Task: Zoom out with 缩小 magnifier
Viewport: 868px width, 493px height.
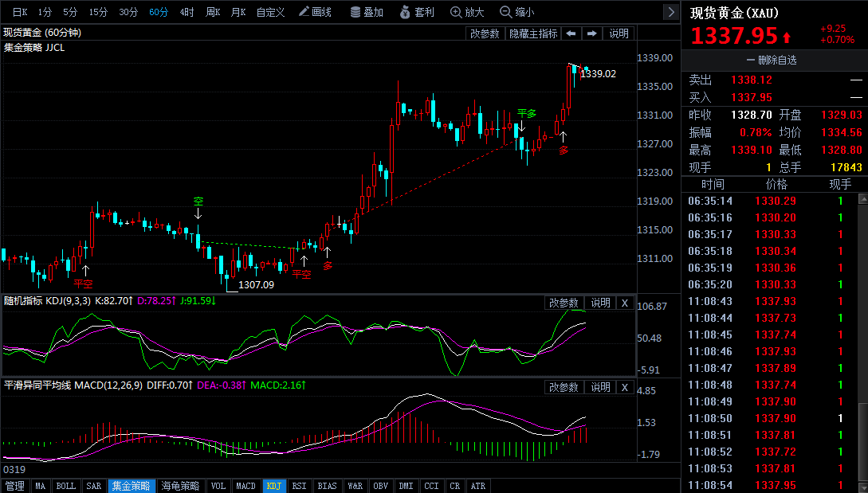Action: (x=517, y=12)
